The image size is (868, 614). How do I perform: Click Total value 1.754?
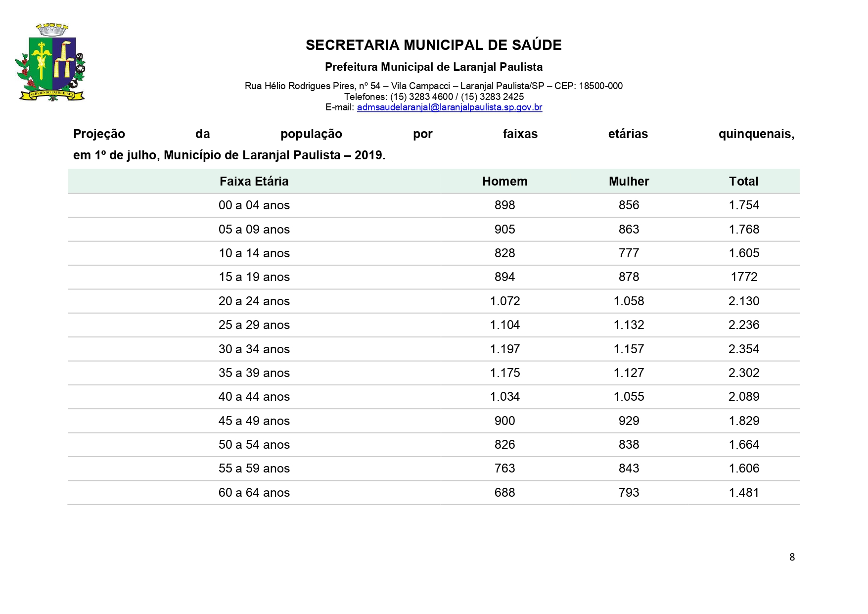coord(744,205)
